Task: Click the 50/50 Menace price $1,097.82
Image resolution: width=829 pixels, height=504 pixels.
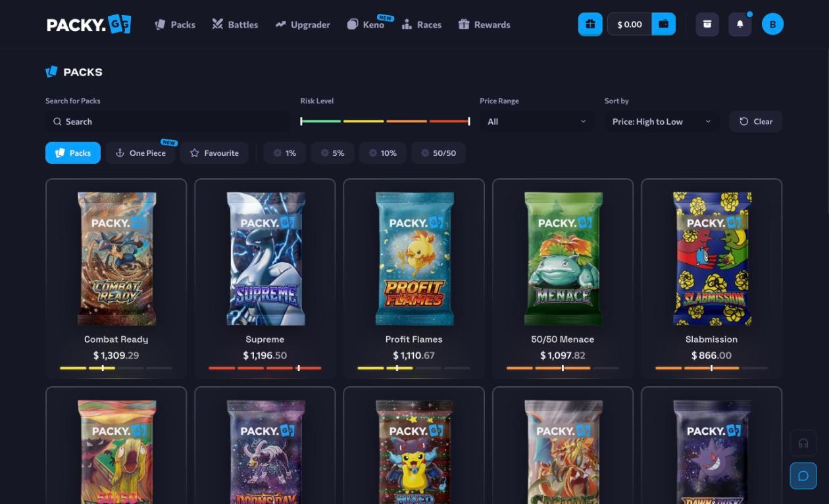Action: 563,355
